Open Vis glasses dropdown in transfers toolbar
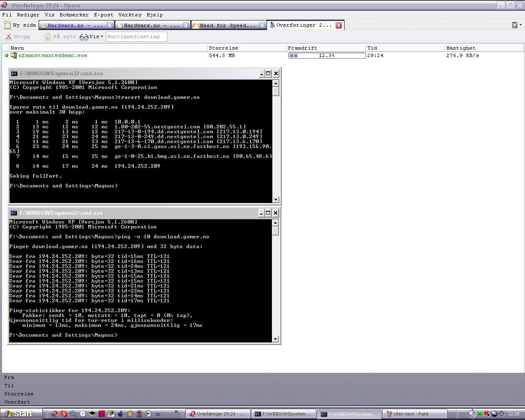 click(x=91, y=37)
